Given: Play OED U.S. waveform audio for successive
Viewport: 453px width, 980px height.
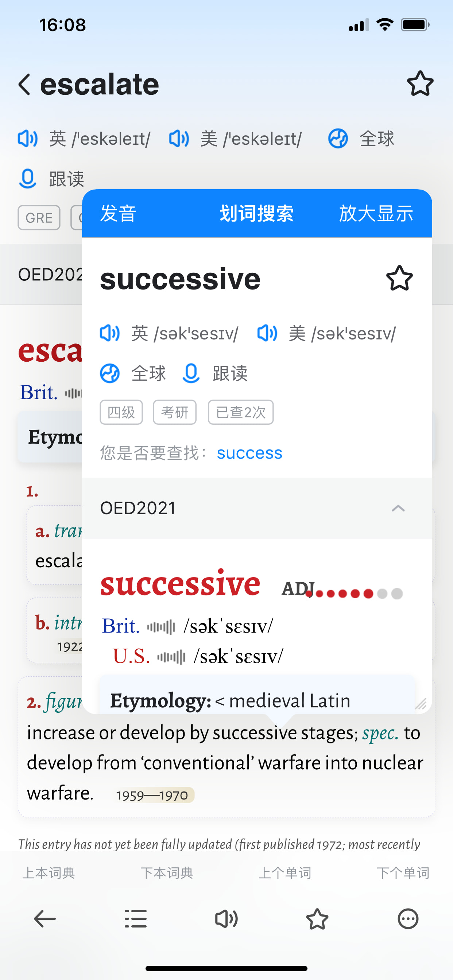Looking at the screenshot, I should coord(171,657).
